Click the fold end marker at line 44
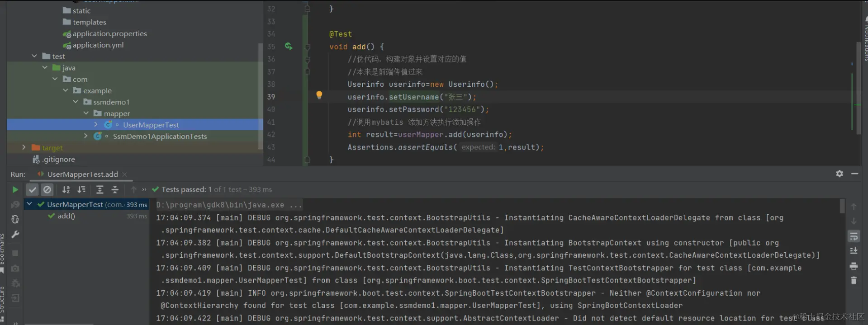 308,160
